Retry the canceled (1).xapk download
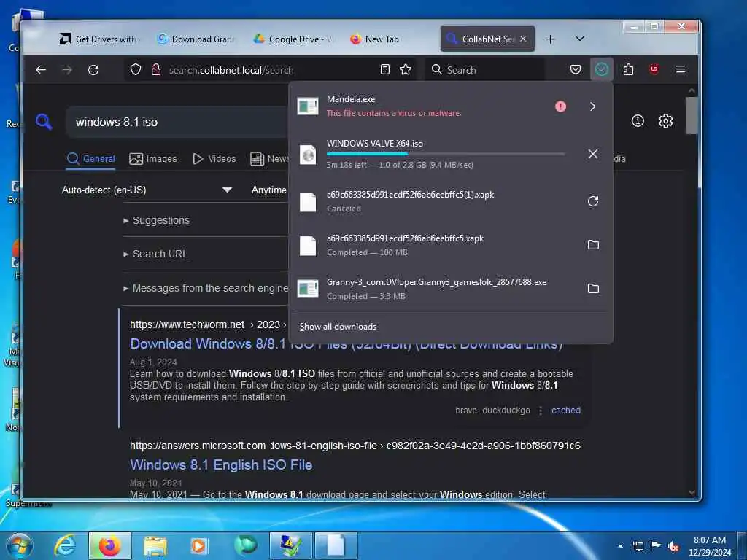The width and height of the screenshot is (747, 560). (x=592, y=201)
